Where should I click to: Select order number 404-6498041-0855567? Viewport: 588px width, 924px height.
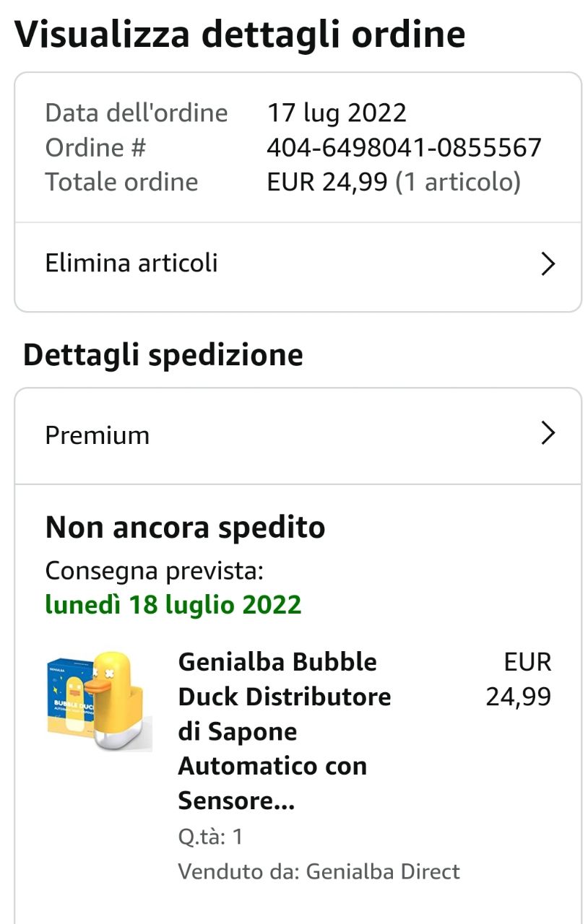coord(404,147)
